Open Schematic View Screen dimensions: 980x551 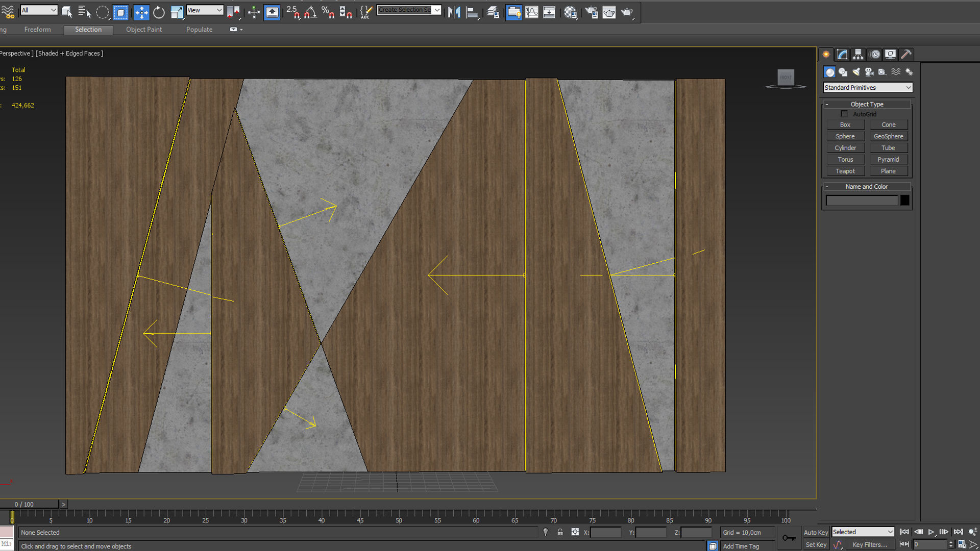pyautogui.click(x=549, y=12)
